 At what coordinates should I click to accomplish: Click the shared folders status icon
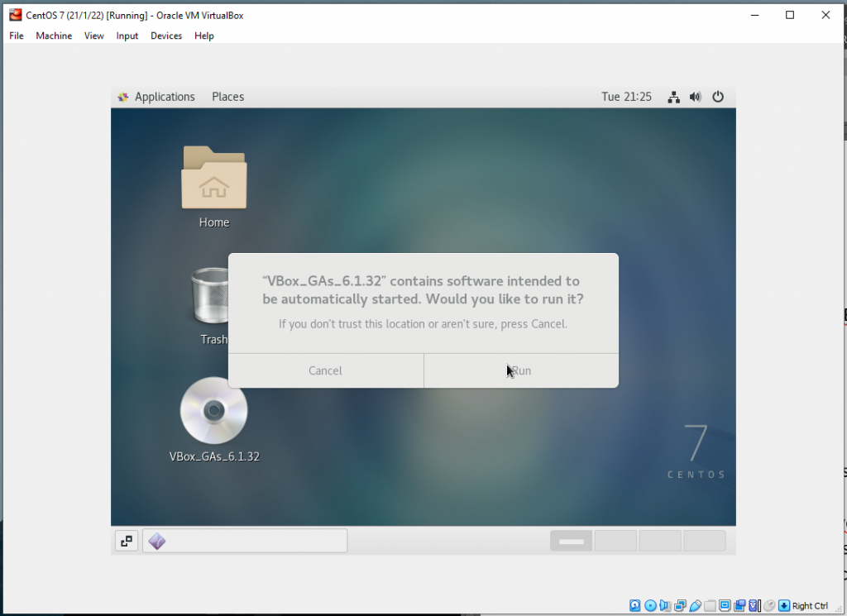coord(710,606)
